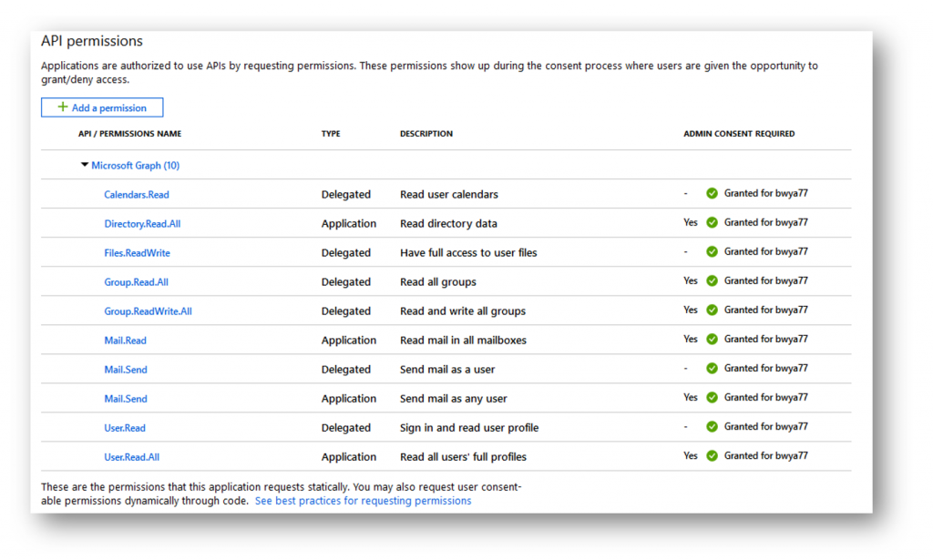
Task: Click green granted checkmark for Files.ReadWrite
Action: pos(712,251)
